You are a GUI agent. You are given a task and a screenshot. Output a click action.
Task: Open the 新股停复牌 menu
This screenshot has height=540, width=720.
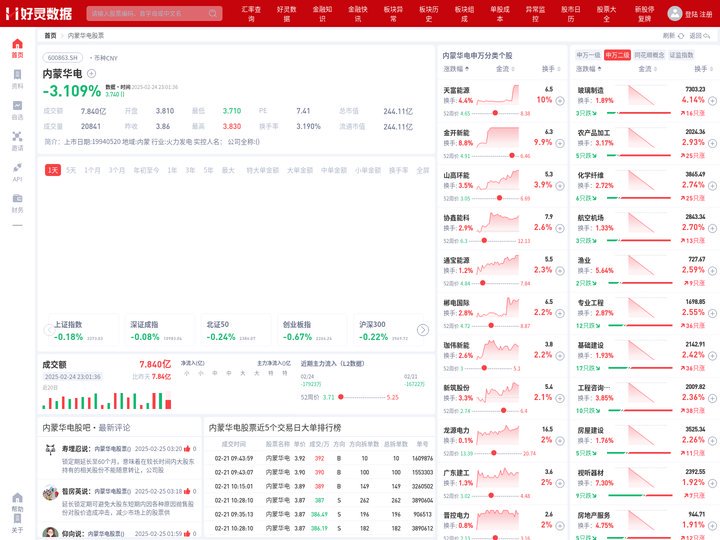645,14
